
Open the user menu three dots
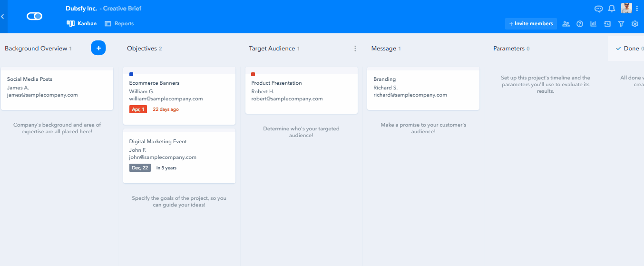coord(637,9)
